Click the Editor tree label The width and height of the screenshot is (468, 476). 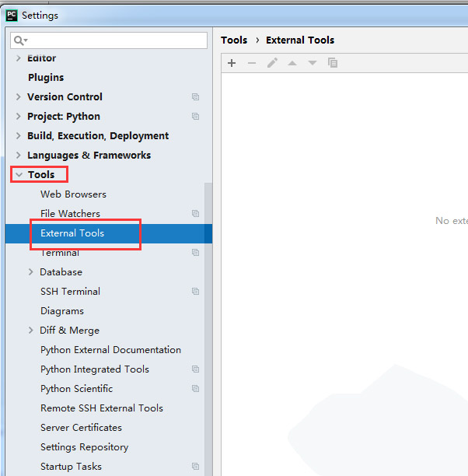click(41, 58)
